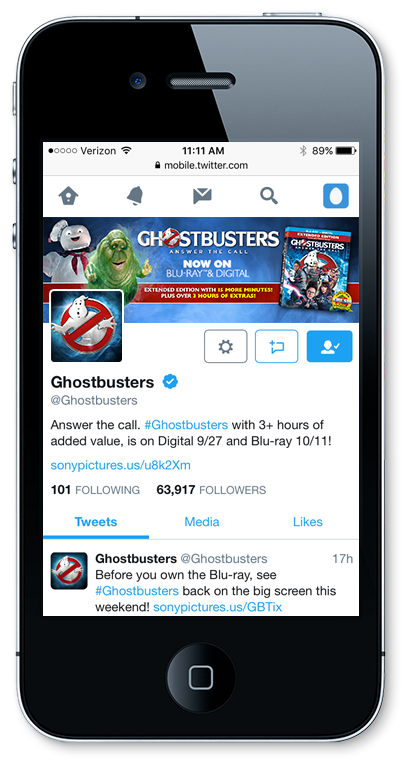The image size is (406, 763).
Task: Tap the Ghostbusters profile picture
Action: click(87, 326)
